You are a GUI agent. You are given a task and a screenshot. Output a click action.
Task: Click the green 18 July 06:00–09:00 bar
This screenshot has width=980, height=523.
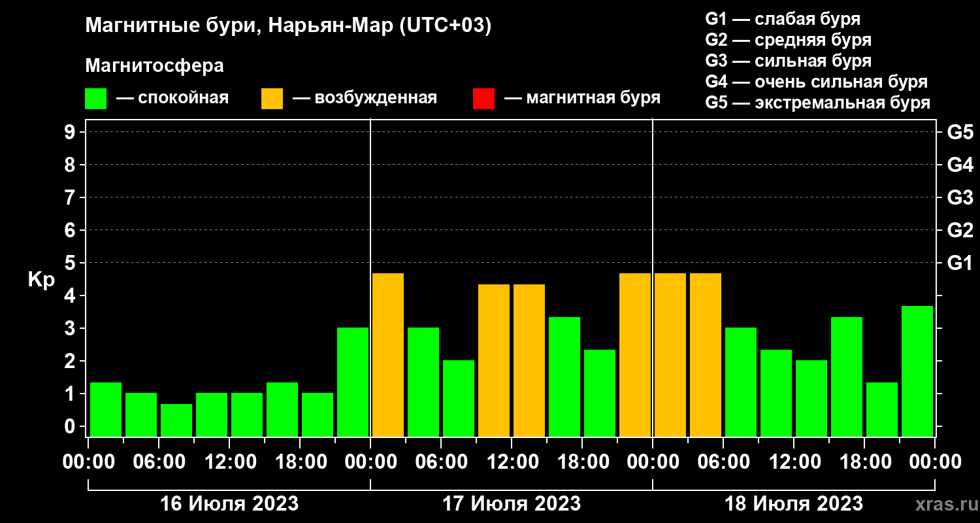click(741, 382)
